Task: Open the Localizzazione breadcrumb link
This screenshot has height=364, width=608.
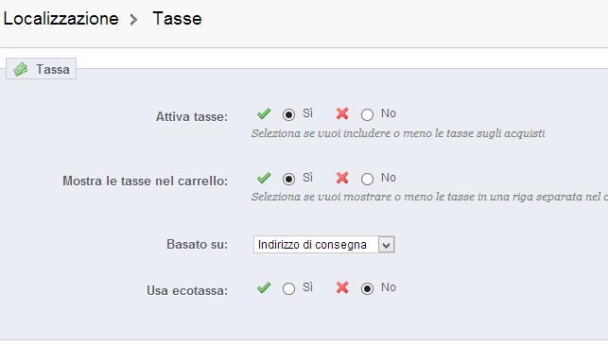Action: click(61, 19)
